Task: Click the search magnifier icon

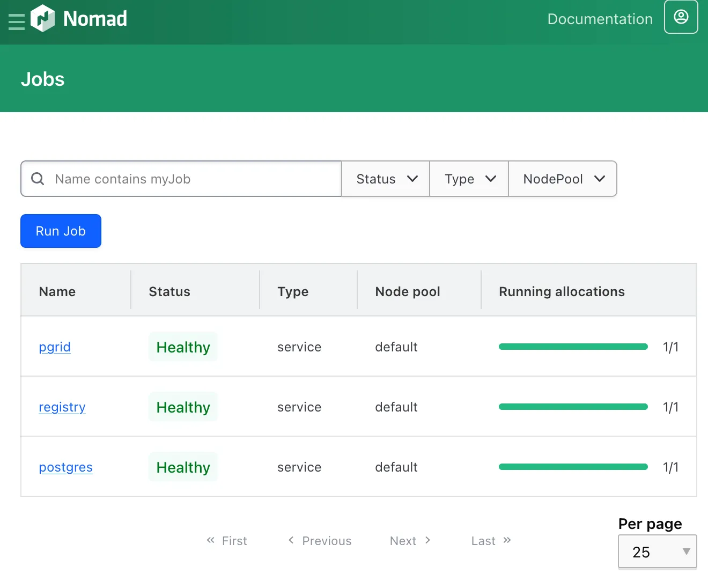Action: tap(38, 179)
